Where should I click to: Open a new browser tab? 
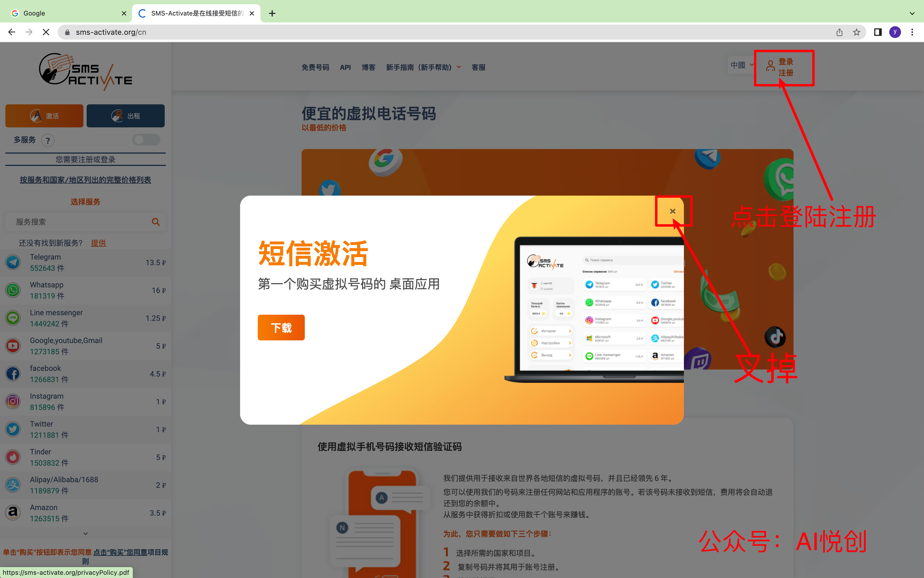(x=272, y=13)
